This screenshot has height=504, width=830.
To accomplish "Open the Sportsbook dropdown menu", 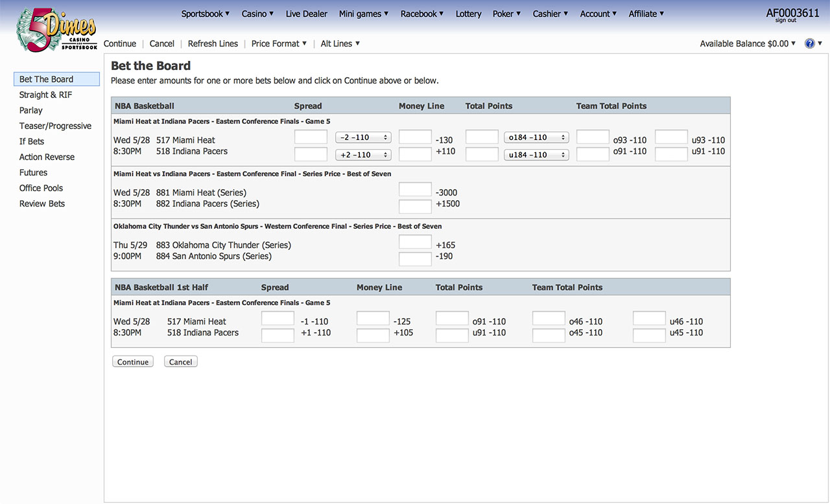I will tap(205, 14).
